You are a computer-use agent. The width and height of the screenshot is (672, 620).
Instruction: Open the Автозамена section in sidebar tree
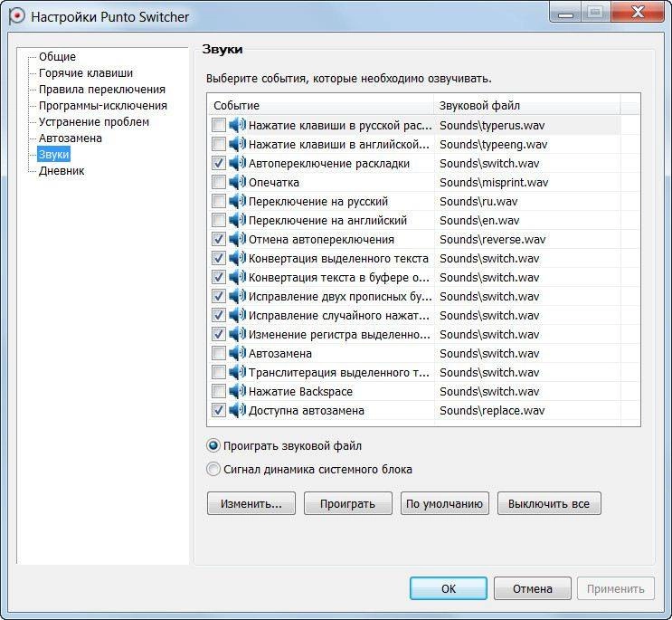71,138
